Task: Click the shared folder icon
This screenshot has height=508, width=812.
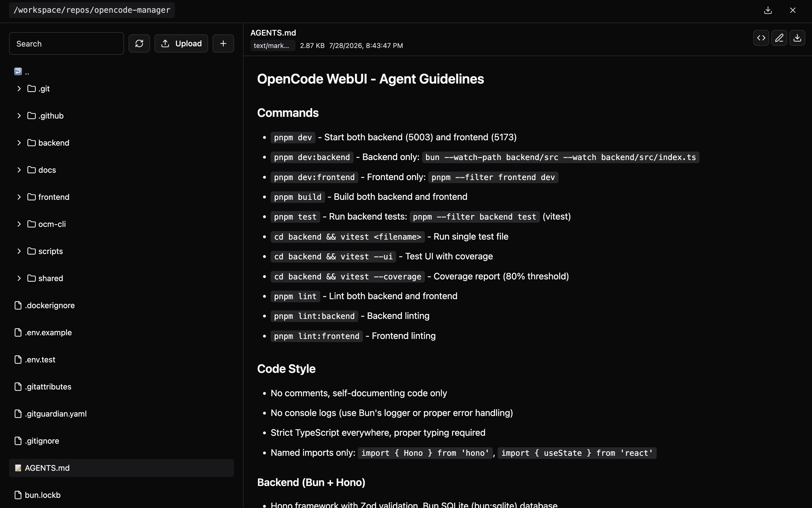Action: (32, 278)
